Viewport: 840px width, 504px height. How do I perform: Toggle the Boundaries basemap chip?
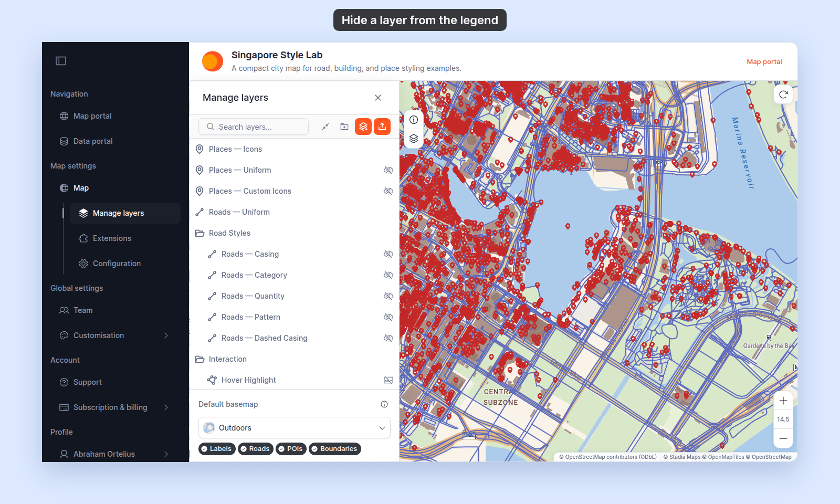335,449
